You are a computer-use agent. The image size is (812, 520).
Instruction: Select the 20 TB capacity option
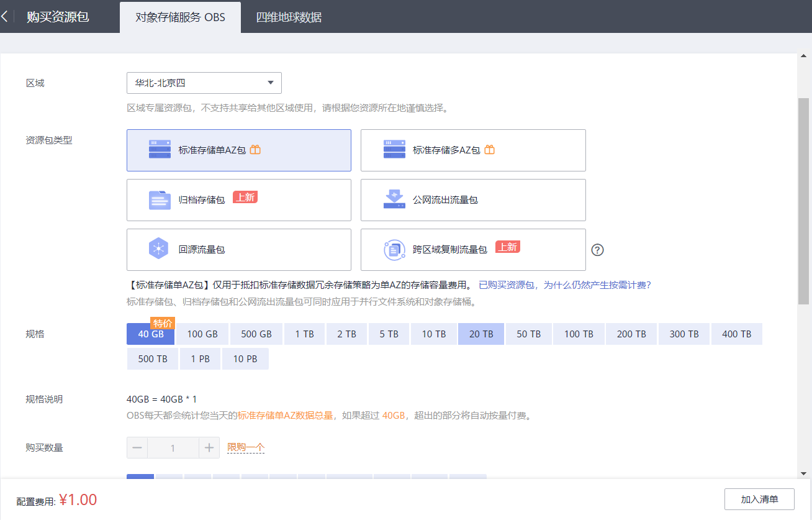(x=480, y=334)
